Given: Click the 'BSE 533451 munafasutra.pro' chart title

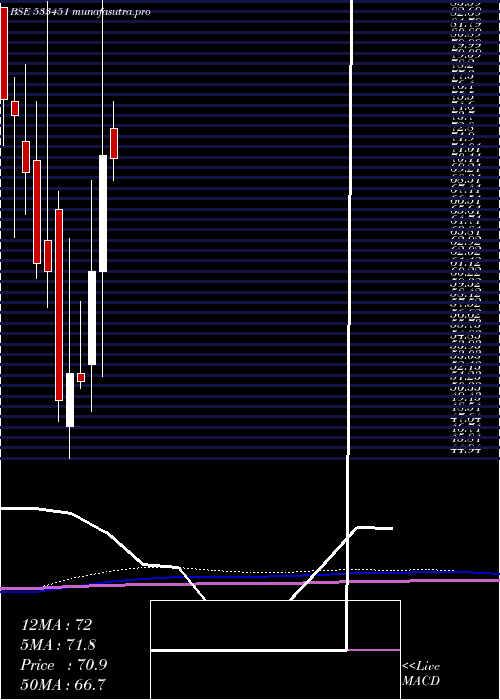Looking at the screenshot, I should tap(80, 12).
